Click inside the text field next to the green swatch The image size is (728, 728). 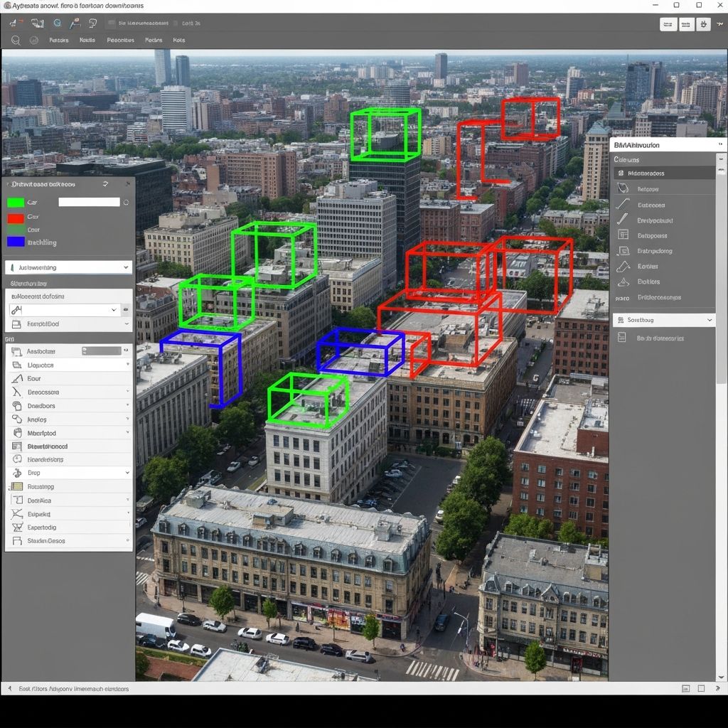tap(88, 203)
